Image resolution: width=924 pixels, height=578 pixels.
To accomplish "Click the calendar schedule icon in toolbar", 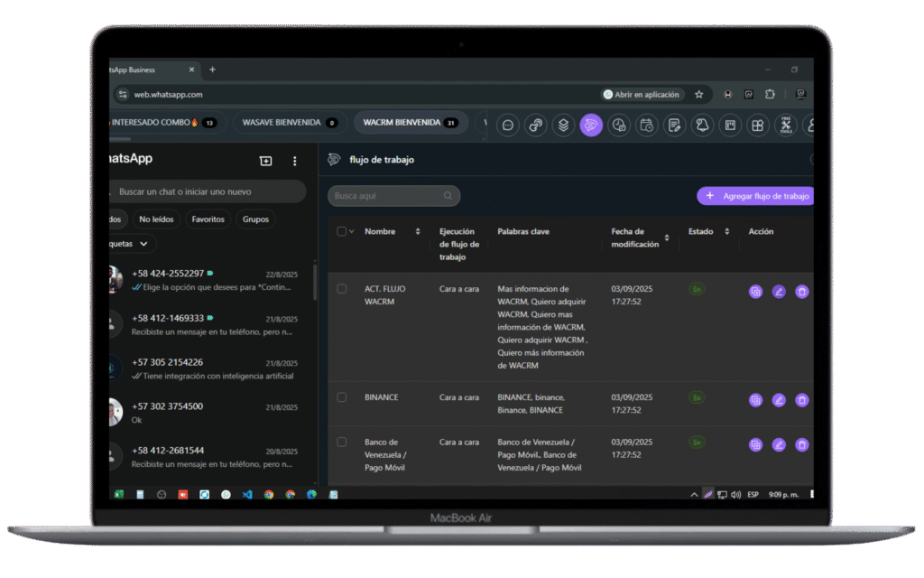I will point(646,126).
